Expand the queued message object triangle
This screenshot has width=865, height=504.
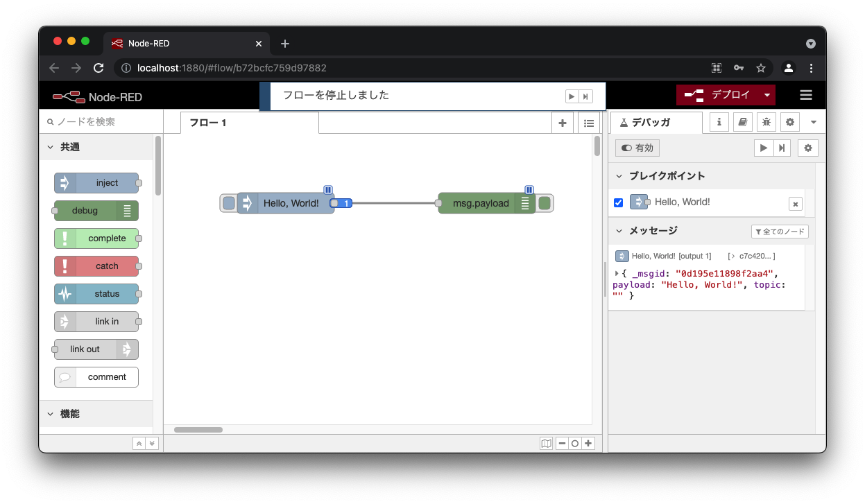[617, 273]
